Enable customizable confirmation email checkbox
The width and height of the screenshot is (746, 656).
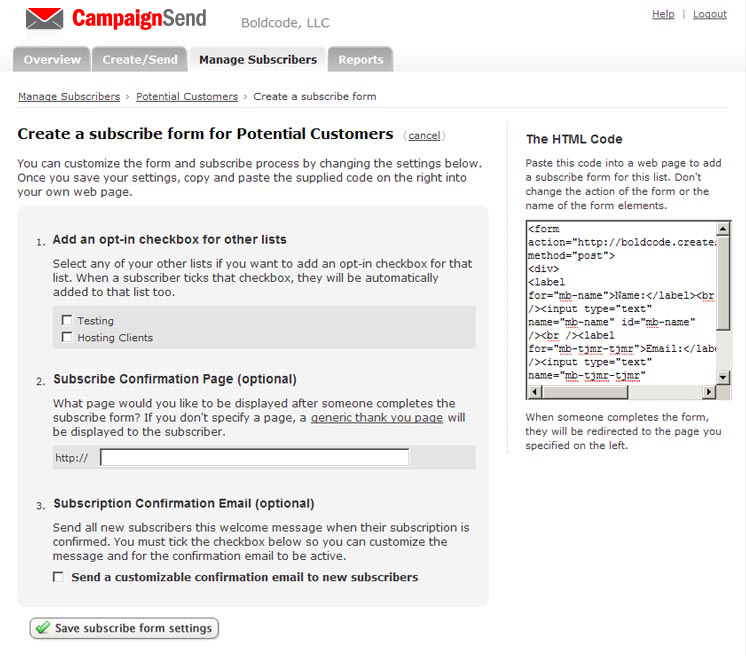(58, 577)
